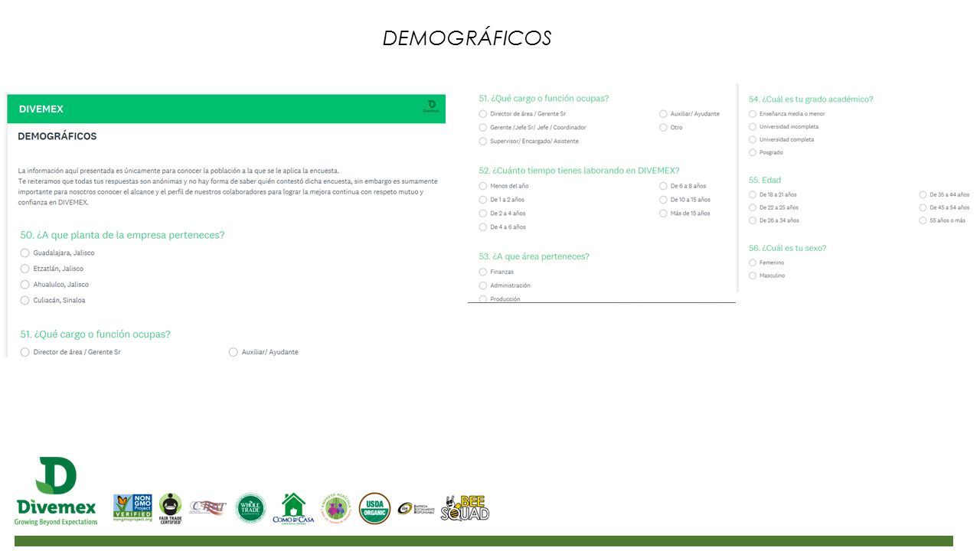Click the USDA Organic logo

point(374,508)
